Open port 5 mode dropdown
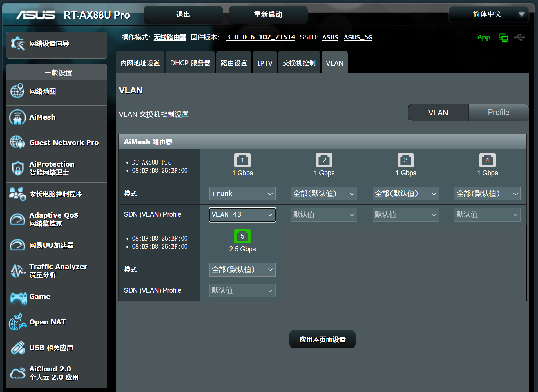Viewport: 538px width, 392px height. pos(242,270)
